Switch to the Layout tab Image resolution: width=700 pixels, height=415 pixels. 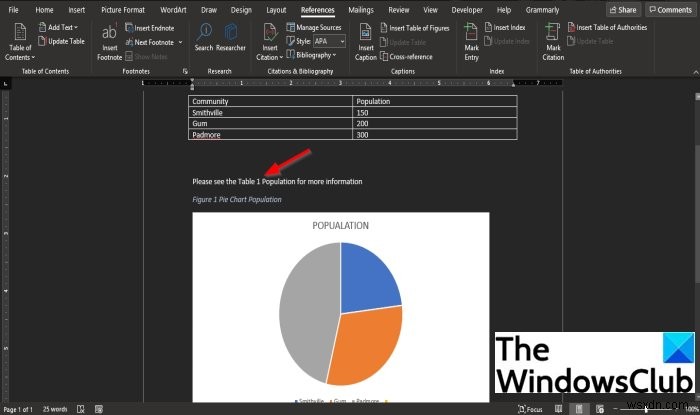(276, 10)
